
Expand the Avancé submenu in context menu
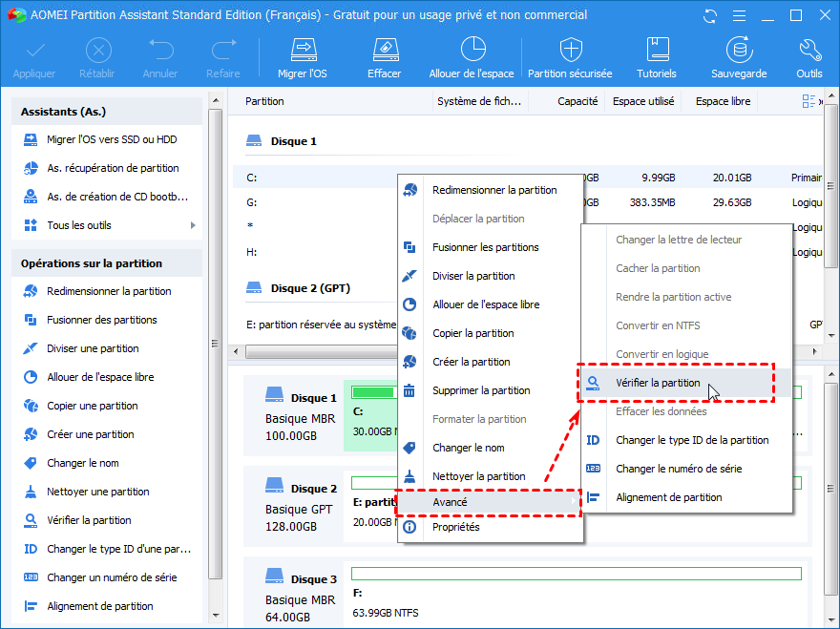tap(489, 502)
